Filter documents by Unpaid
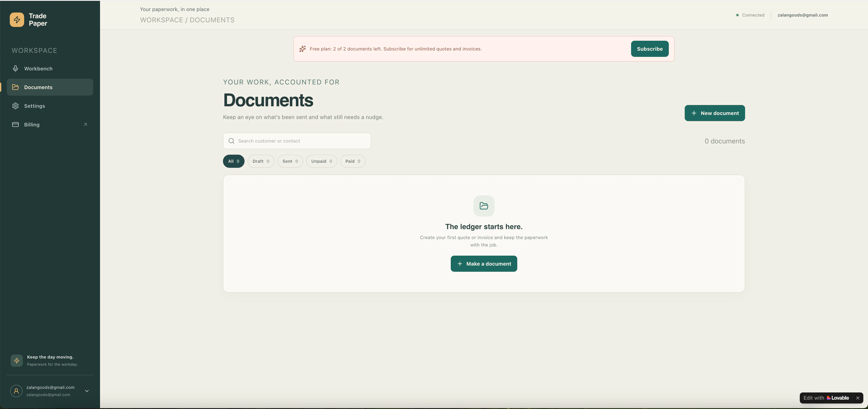This screenshot has width=868, height=409. click(x=322, y=161)
